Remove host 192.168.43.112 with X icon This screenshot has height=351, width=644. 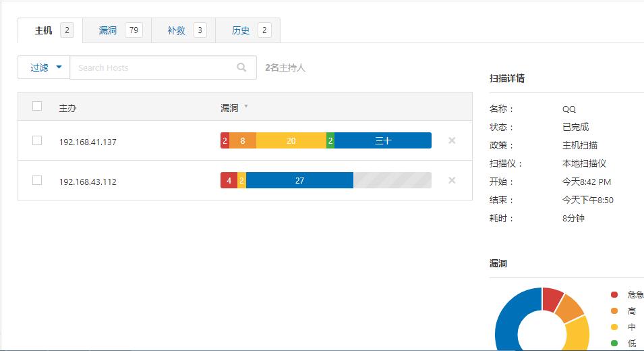click(x=452, y=180)
